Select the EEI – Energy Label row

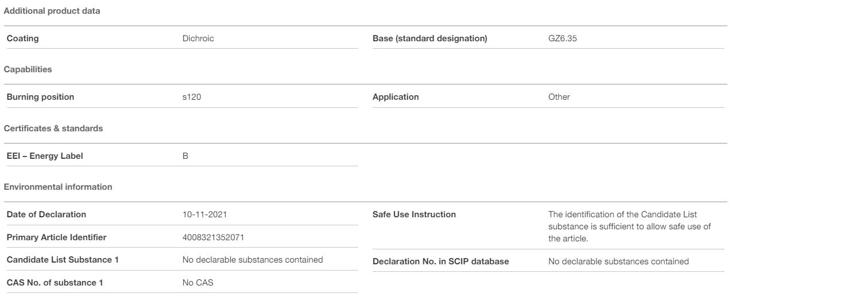click(x=181, y=156)
